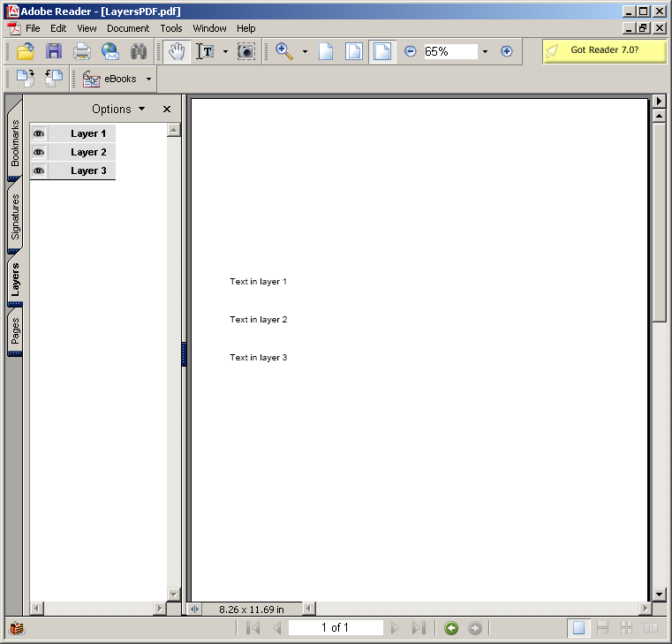The width and height of the screenshot is (672, 644).
Task: Select the Hand tool
Action: pyautogui.click(x=177, y=51)
